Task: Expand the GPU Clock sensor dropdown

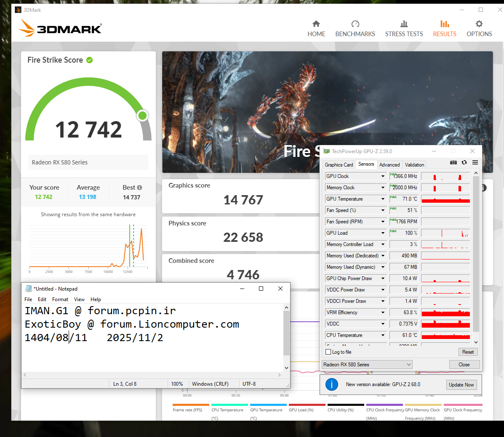Action: pos(383,176)
